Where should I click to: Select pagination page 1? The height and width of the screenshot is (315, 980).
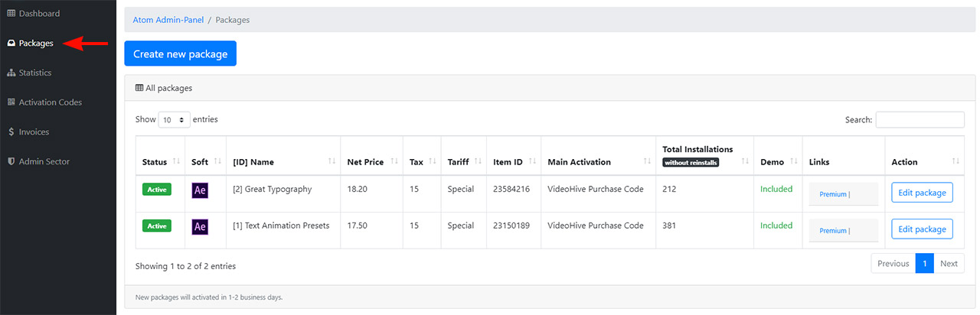(x=925, y=264)
